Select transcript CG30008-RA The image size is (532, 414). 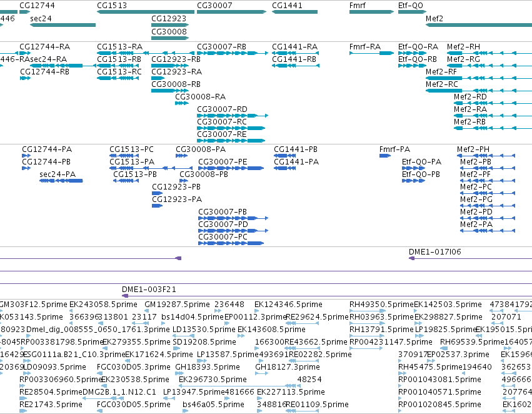click(201, 97)
